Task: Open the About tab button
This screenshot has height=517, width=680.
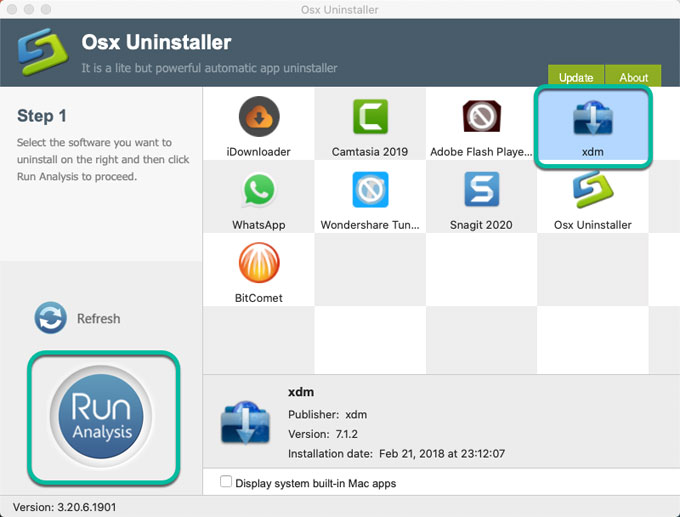Action: coord(633,77)
